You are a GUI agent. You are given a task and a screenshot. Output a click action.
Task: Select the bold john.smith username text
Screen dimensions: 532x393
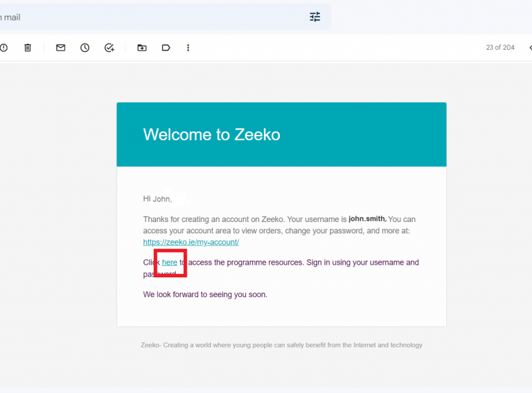(367, 219)
